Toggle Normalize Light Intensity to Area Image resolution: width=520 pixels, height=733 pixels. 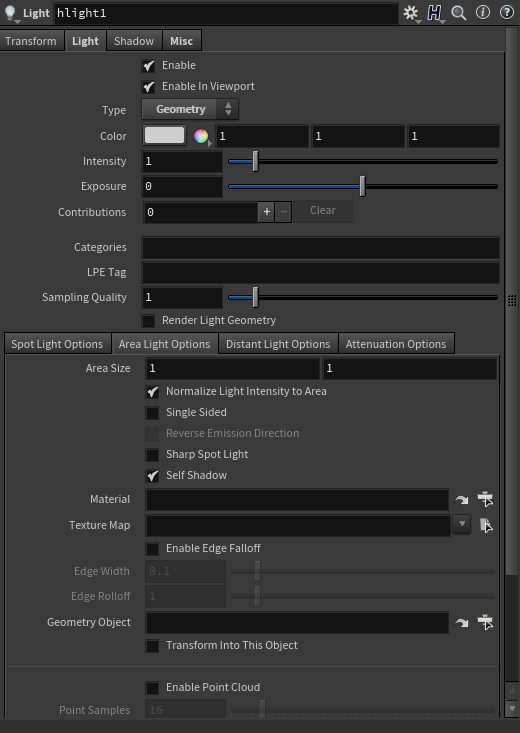[152, 392]
